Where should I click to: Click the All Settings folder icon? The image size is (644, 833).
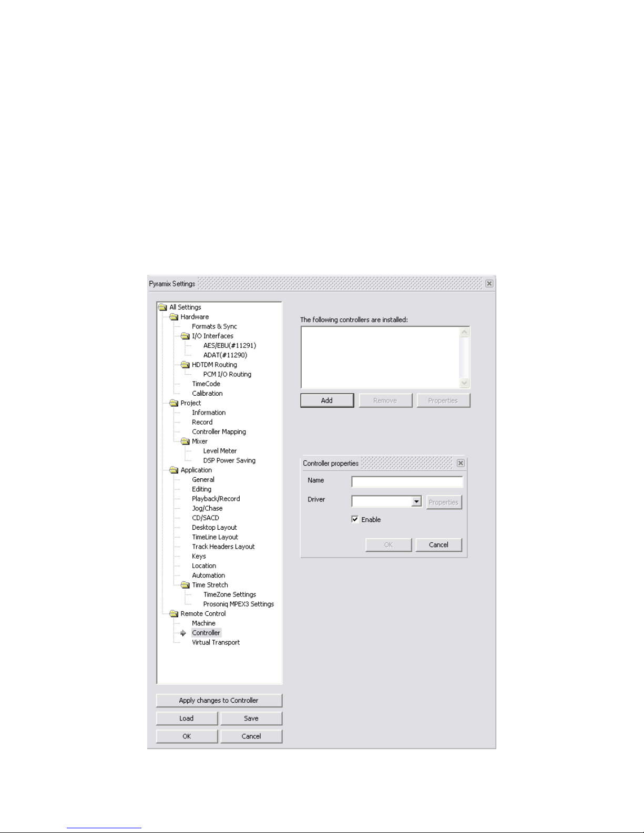pos(163,307)
